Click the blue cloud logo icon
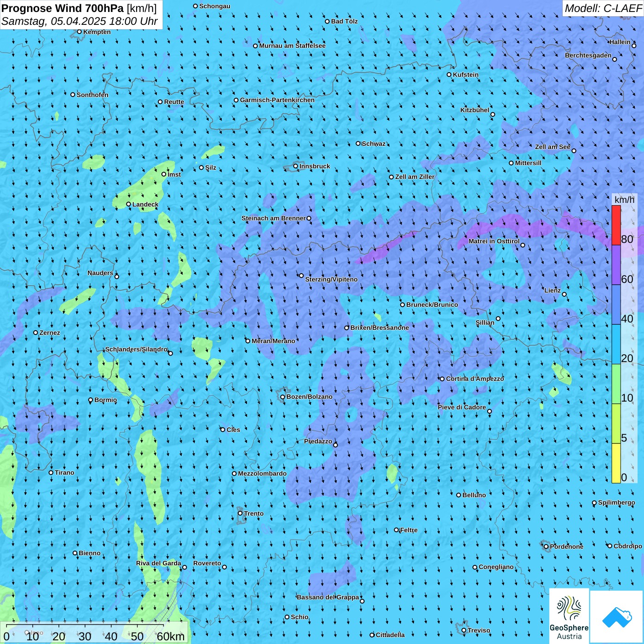The height and width of the screenshot is (644, 644). [x=617, y=617]
